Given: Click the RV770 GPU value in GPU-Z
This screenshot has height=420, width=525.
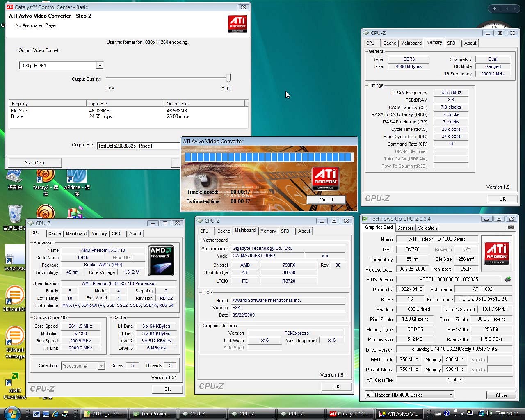Looking at the screenshot, I should [x=413, y=249].
